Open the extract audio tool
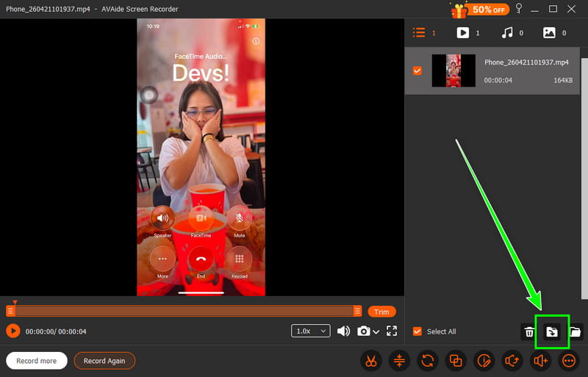This screenshot has width=588, height=377. tap(512, 361)
